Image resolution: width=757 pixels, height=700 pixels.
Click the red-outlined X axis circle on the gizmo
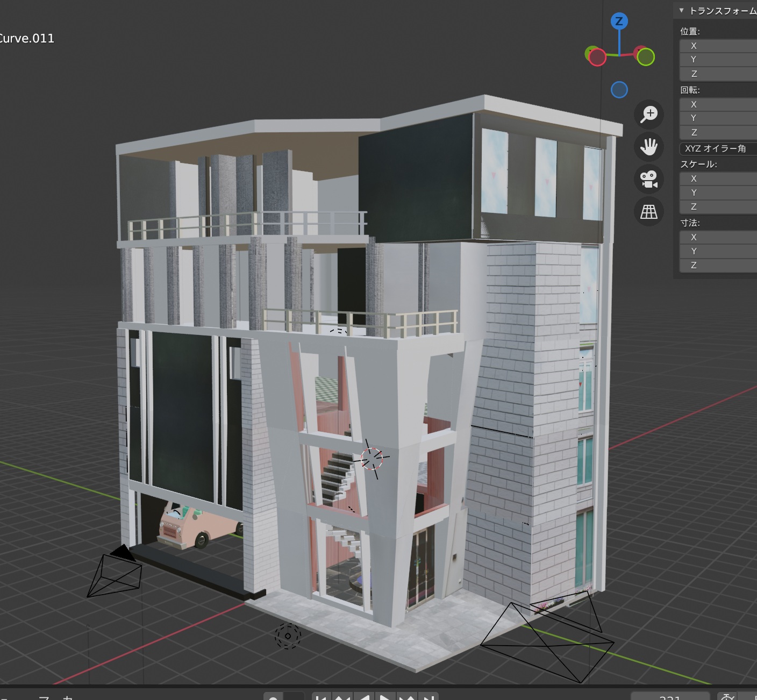597,57
